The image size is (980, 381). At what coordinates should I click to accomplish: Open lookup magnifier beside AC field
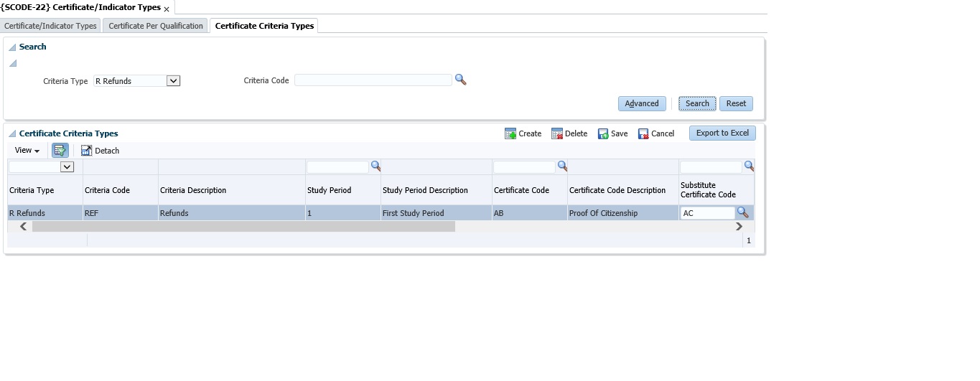(x=743, y=212)
